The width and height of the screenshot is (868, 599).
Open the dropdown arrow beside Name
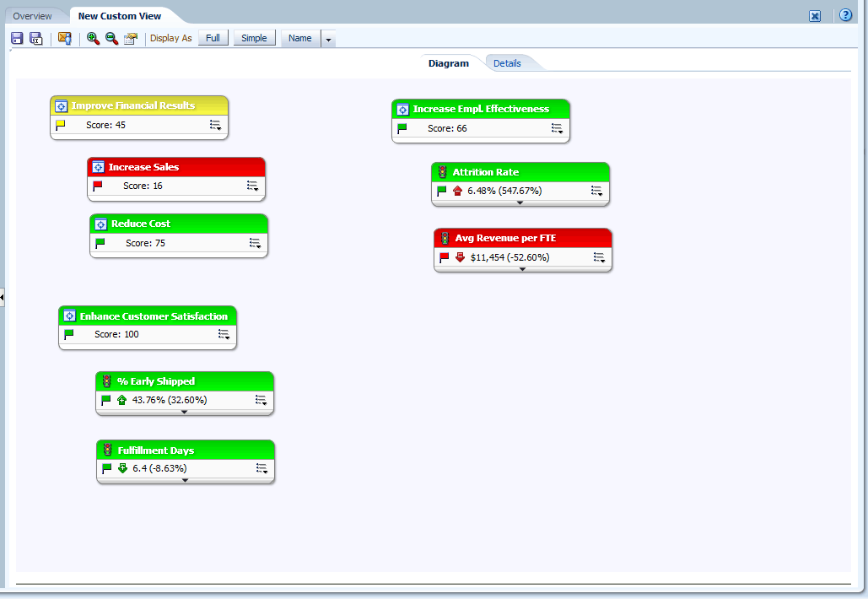coord(329,39)
